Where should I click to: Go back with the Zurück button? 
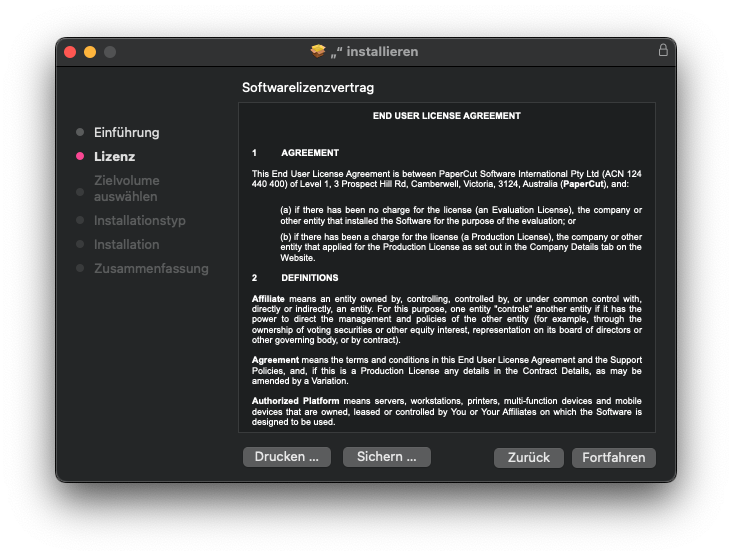(x=528, y=457)
